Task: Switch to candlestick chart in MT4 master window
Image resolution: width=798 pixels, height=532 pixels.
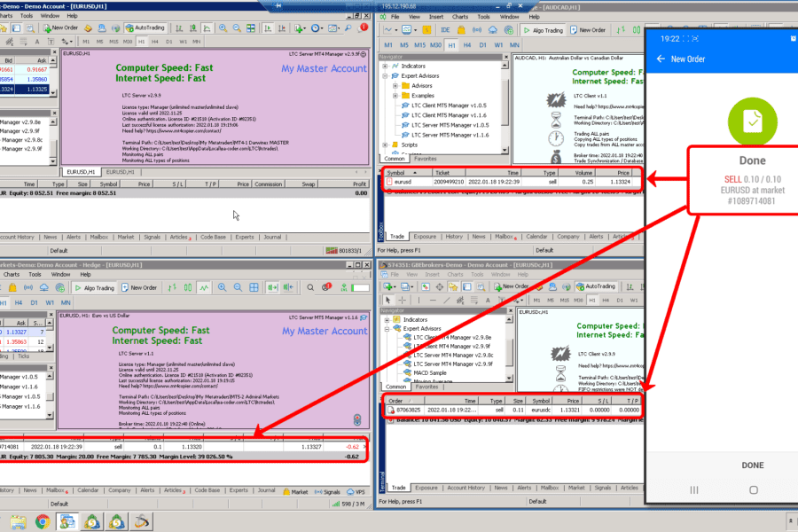Action: click(x=193, y=28)
